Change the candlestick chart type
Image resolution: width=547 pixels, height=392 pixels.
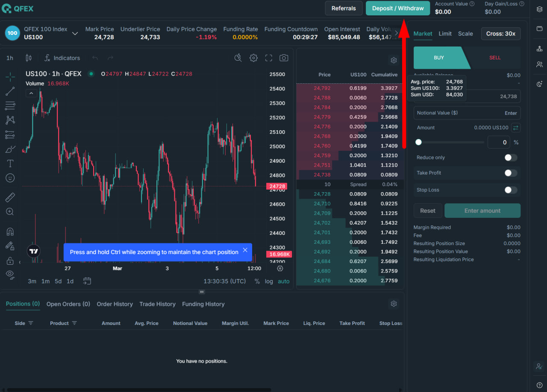click(29, 58)
